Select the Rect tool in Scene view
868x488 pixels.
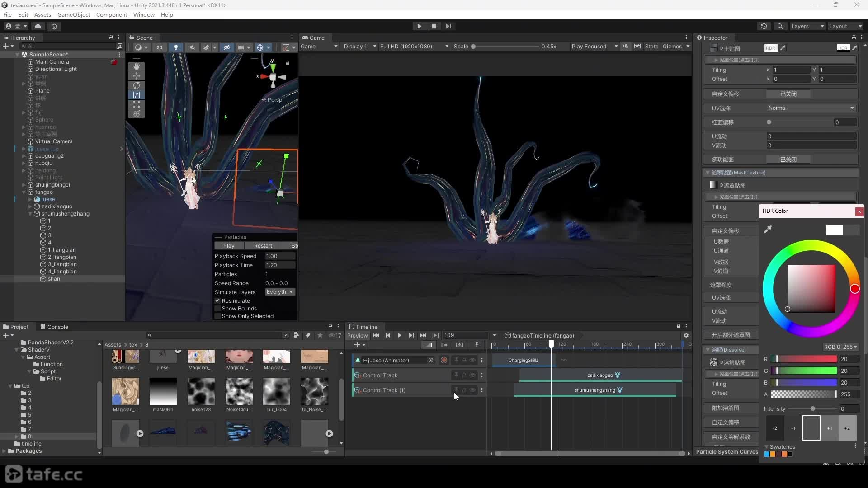pos(136,104)
